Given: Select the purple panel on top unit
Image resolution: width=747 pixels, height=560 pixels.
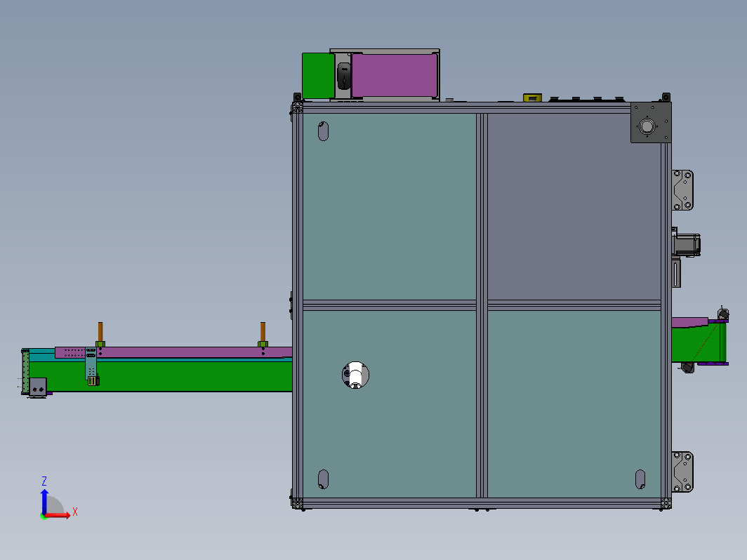Looking at the screenshot, I should click(395, 75).
